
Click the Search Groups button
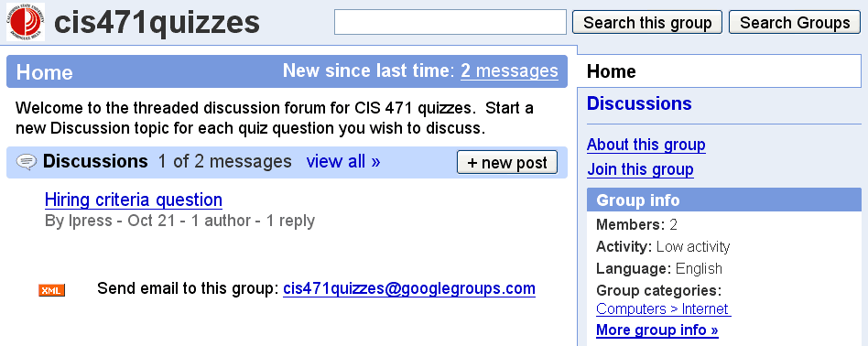point(795,22)
